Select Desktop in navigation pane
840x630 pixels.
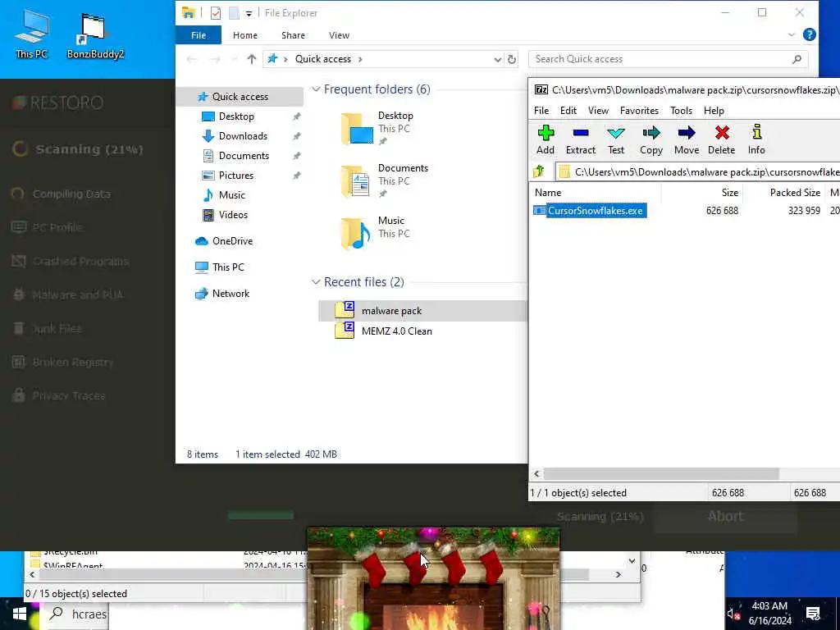(236, 116)
